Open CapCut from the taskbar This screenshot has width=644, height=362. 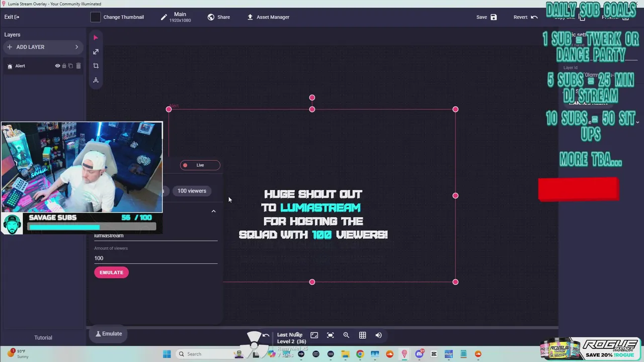[x=434, y=354]
